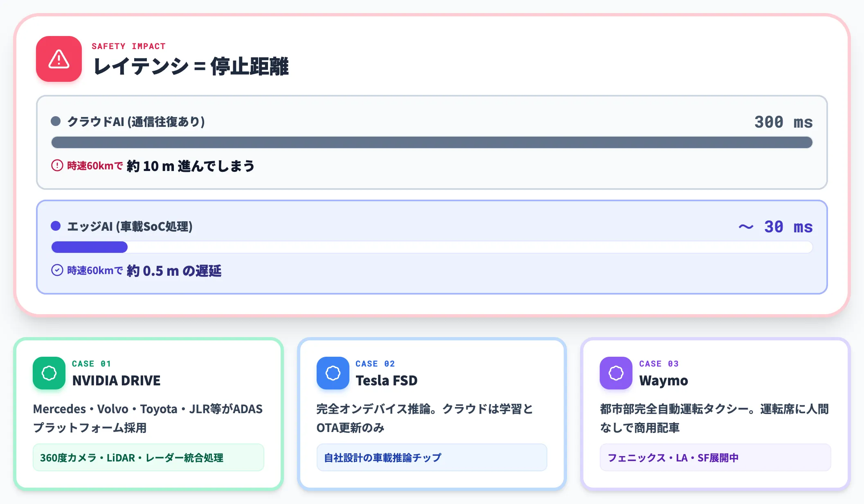Viewport: 864px width, 504px height.
Task: Click the indigo dot beside エッジAI
Action: pos(56,226)
